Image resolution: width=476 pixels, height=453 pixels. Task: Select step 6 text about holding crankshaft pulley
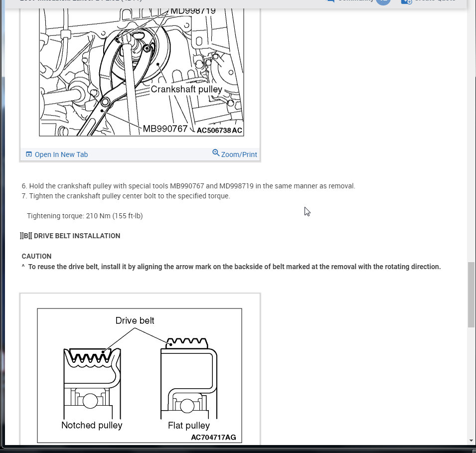click(188, 186)
